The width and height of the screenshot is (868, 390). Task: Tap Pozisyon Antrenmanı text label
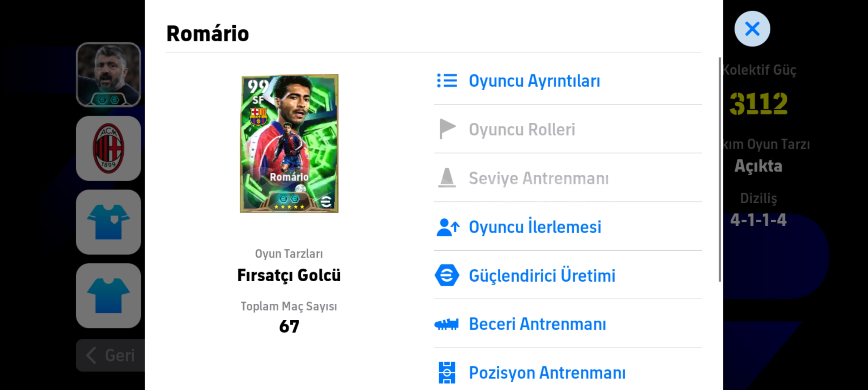(547, 373)
